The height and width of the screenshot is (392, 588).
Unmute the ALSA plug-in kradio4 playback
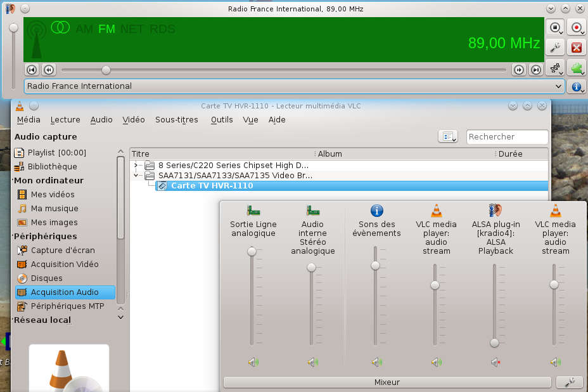pyautogui.click(x=495, y=362)
